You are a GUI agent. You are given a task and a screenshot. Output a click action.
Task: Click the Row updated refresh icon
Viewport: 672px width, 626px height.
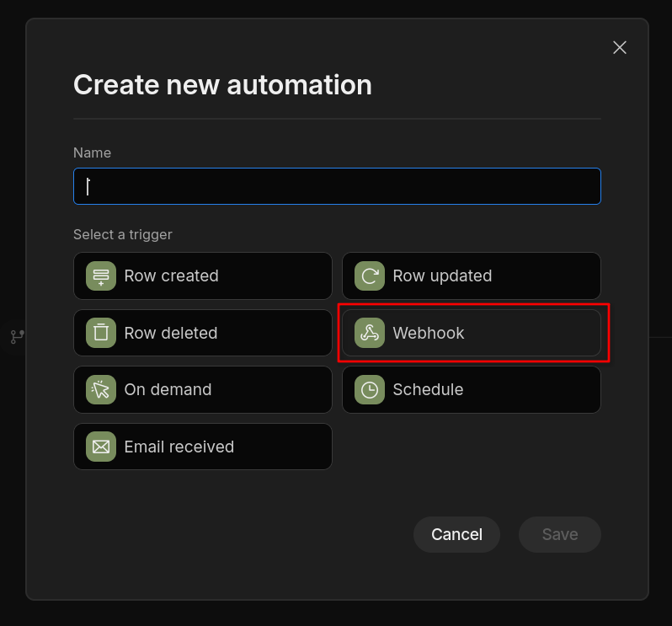[x=370, y=276]
